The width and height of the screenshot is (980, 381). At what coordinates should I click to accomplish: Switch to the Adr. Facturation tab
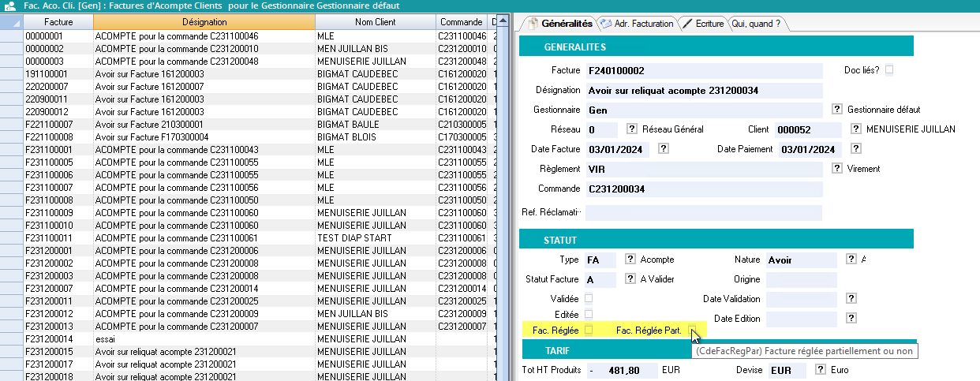[637, 24]
